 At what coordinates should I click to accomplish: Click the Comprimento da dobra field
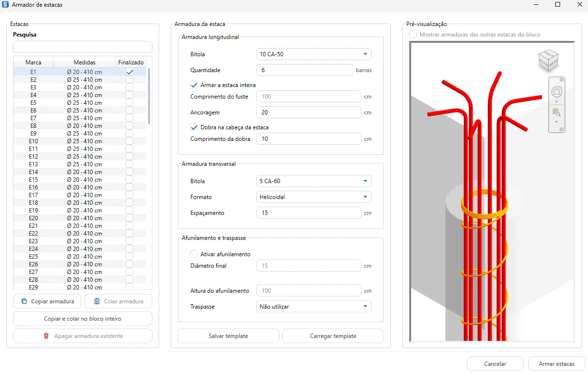(309, 139)
